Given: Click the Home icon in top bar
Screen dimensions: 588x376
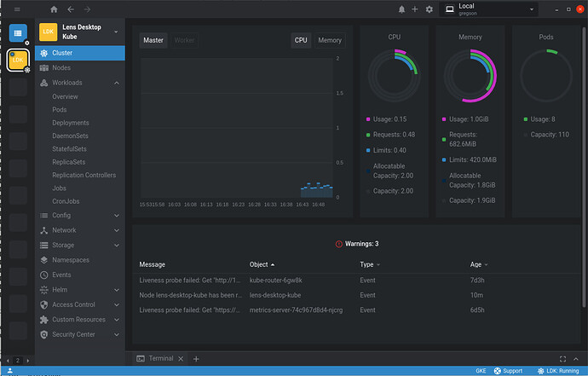Looking at the screenshot, I should click(55, 9).
